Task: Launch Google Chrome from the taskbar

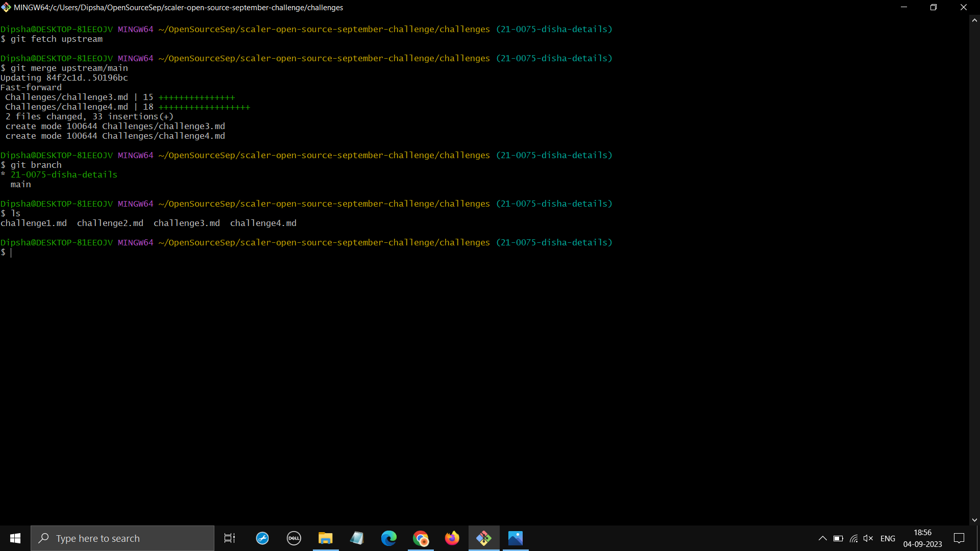Action: coord(421,538)
